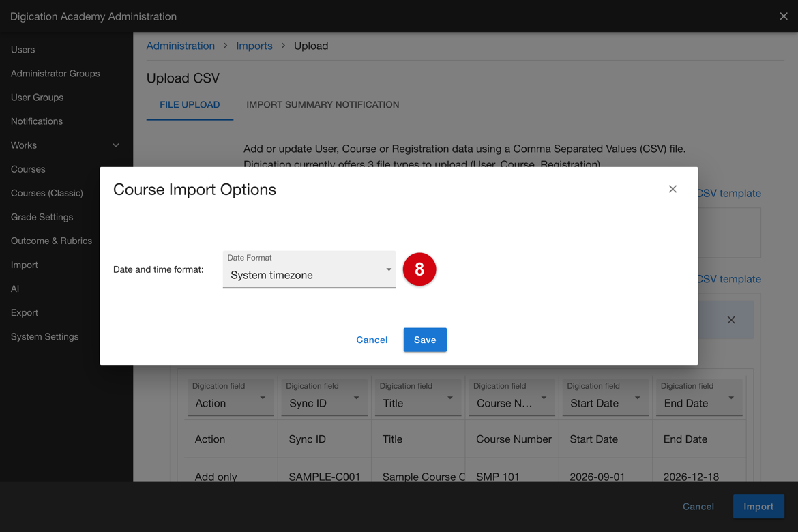Open the upper CSV template link
The width and height of the screenshot is (798, 532).
coord(729,194)
